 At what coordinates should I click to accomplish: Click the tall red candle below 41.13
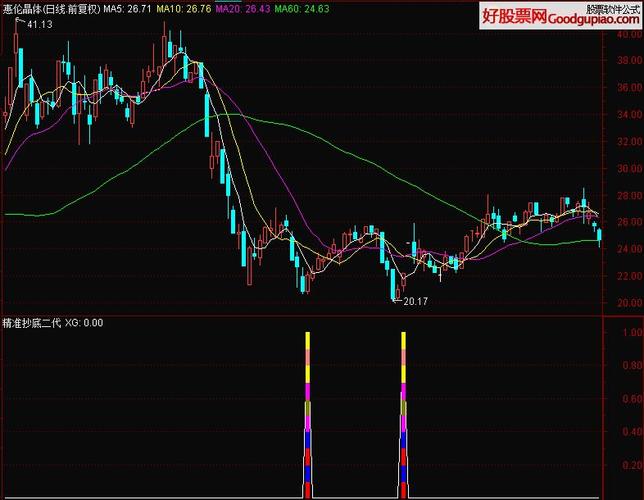(16, 43)
